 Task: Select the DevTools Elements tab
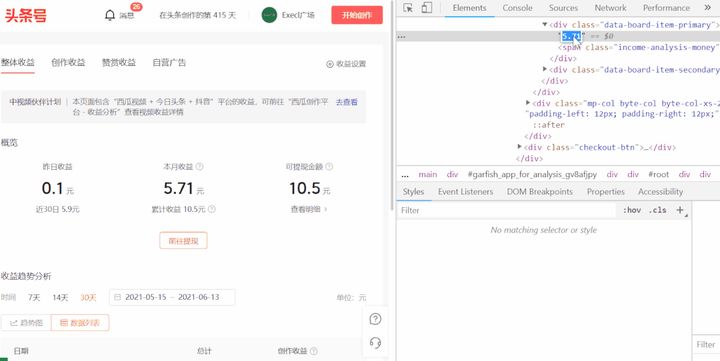click(469, 8)
